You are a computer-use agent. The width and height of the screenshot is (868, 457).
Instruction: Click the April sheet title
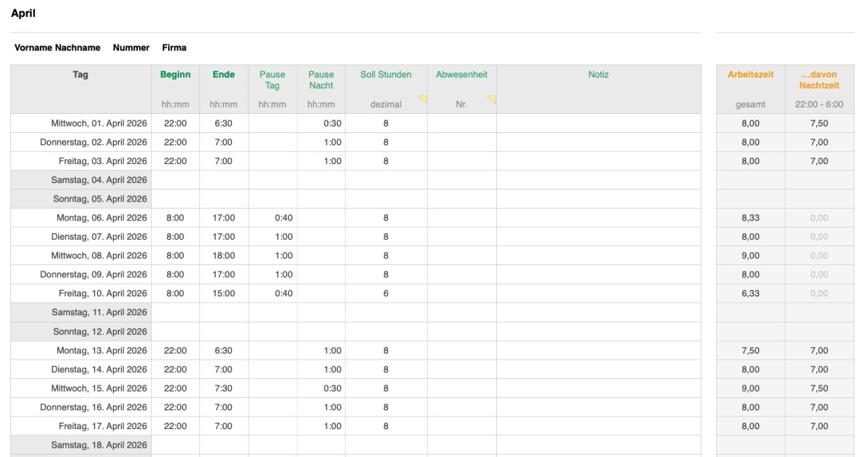pyautogui.click(x=23, y=14)
